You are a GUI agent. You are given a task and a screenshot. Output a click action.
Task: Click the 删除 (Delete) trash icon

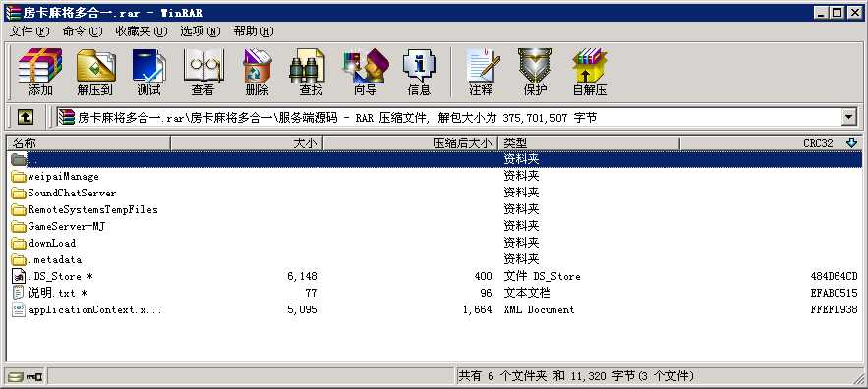[257, 72]
